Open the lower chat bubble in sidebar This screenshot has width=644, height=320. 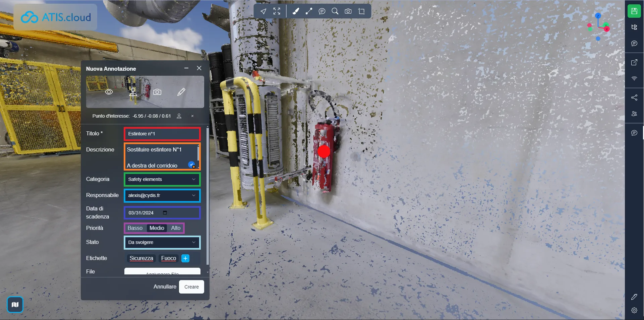tap(634, 133)
